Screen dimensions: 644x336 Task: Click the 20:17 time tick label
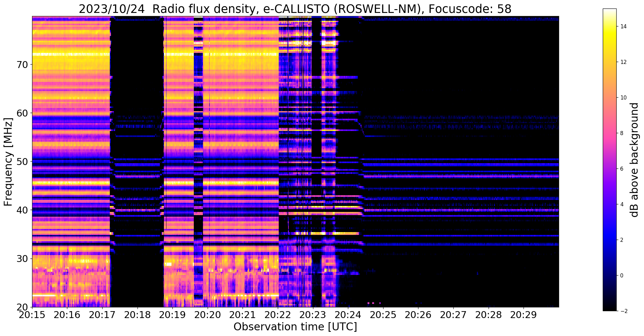point(103,315)
